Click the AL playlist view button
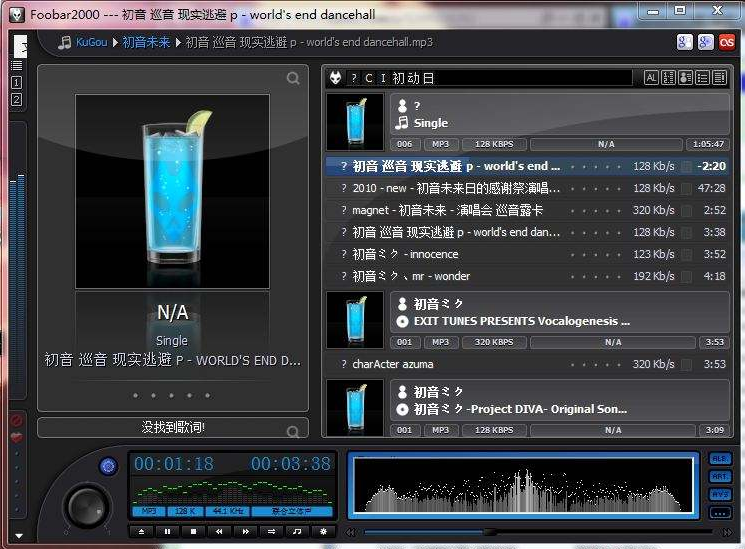This screenshot has height=549, width=745. pyautogui.click(x=651, y=77)
